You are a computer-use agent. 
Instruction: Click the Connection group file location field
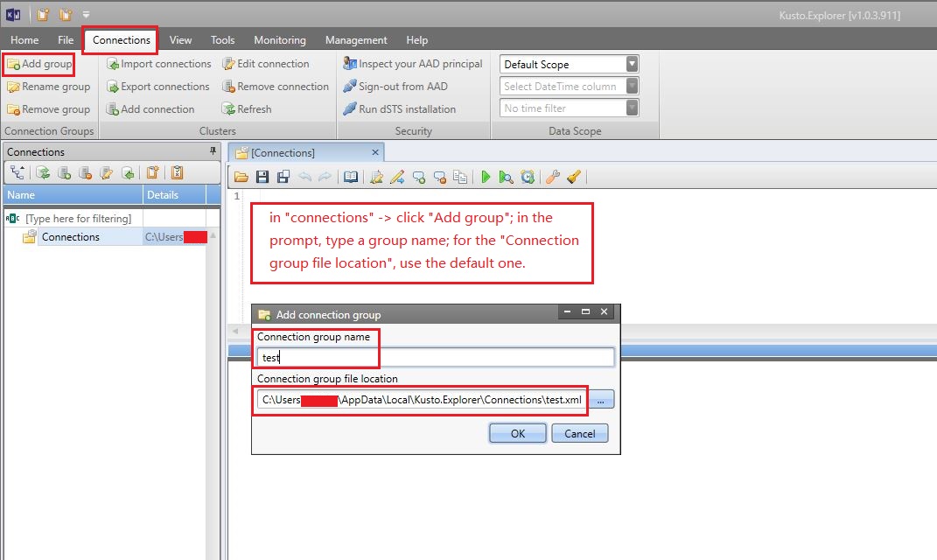click(x=422, y=400)
